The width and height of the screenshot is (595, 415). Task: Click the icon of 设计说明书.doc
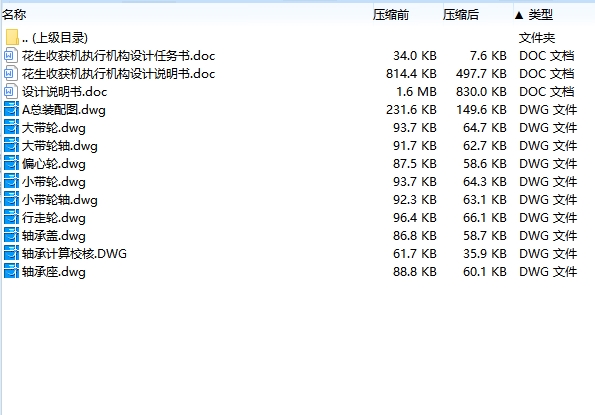11,92
